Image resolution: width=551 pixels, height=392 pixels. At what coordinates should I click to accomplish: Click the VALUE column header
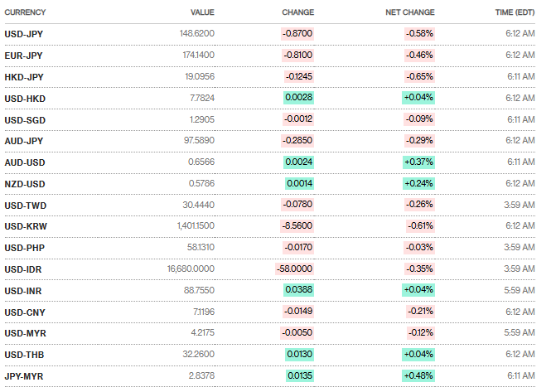202,12
